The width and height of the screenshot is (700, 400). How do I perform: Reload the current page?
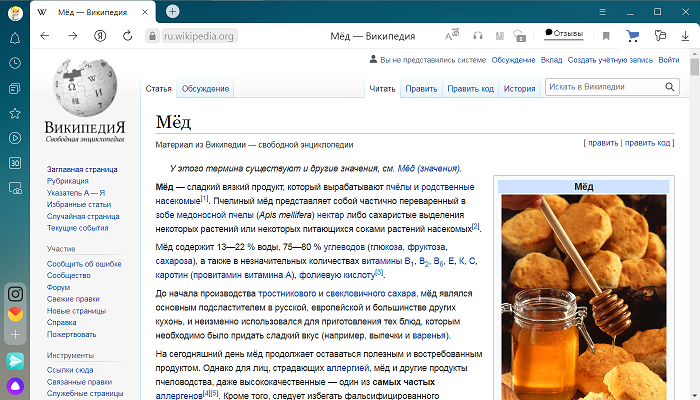click(x=128, y=36)
